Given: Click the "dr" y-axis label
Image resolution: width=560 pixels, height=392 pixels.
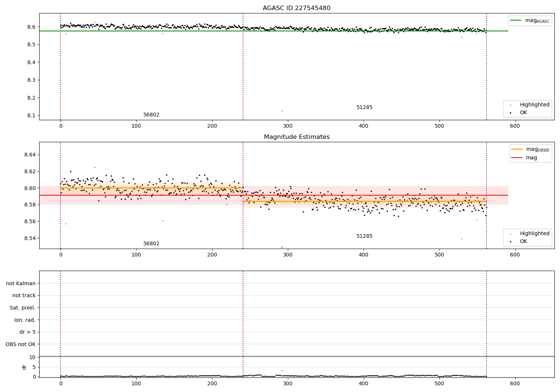Looking at the screenshot, I should click(24, 367).
